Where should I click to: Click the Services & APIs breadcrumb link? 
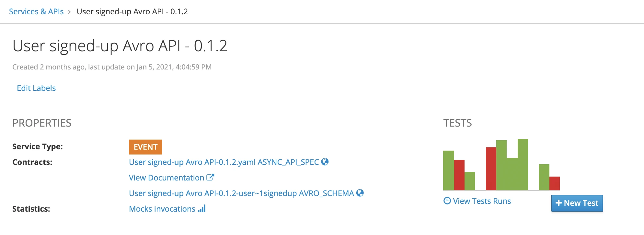36,12
